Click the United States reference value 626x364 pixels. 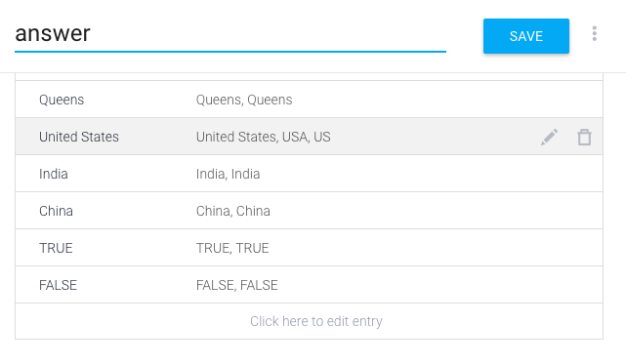tap(79, 137)
